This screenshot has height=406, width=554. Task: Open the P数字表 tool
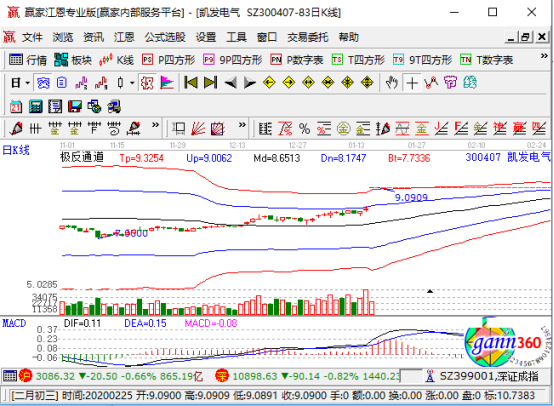pyautogui.click(x=297, y=60)
